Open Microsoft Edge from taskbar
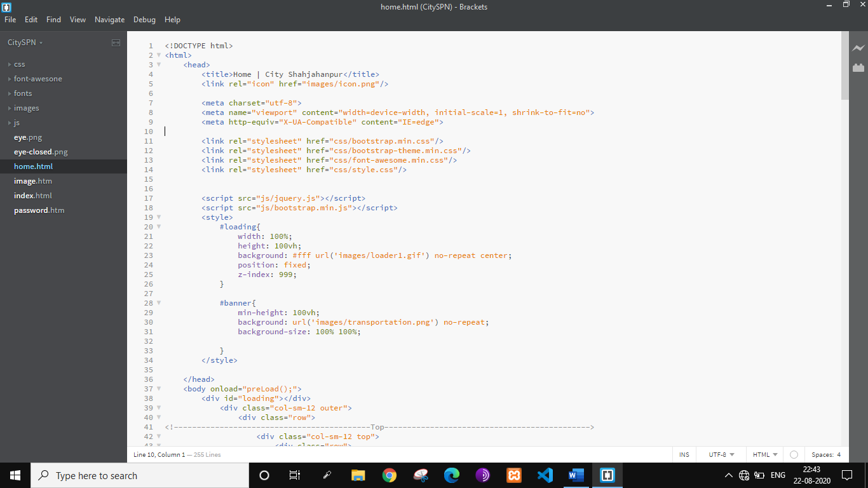The width and height of the screenshot is (868, 488). point(452,475)
